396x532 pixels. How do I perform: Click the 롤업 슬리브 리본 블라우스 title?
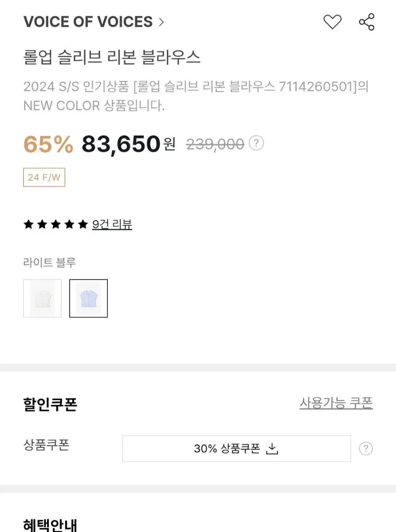(112, 57)
